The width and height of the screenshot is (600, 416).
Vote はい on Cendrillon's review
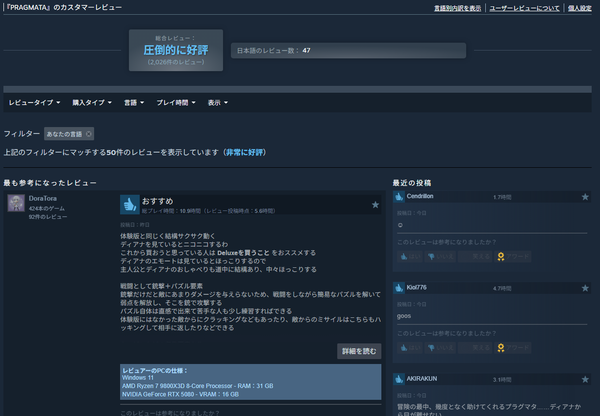click(410, 256)
